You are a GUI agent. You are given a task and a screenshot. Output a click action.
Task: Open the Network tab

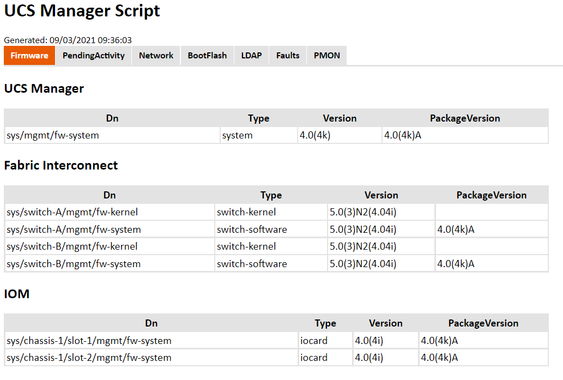[156, 56]
